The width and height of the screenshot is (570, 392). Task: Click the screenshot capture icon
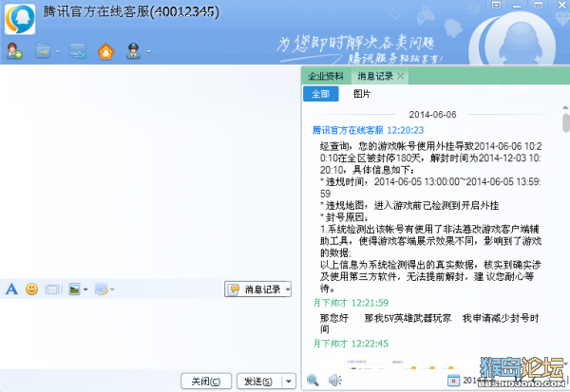click(101, 289)
